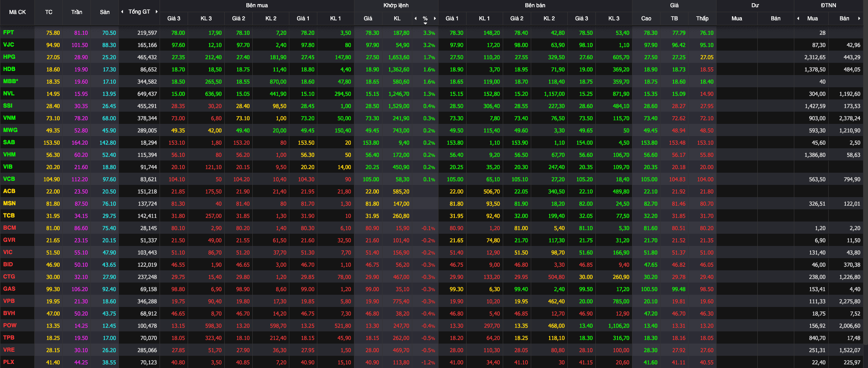
Task: Sort by the Sàn column header
Action: point(105,12)
